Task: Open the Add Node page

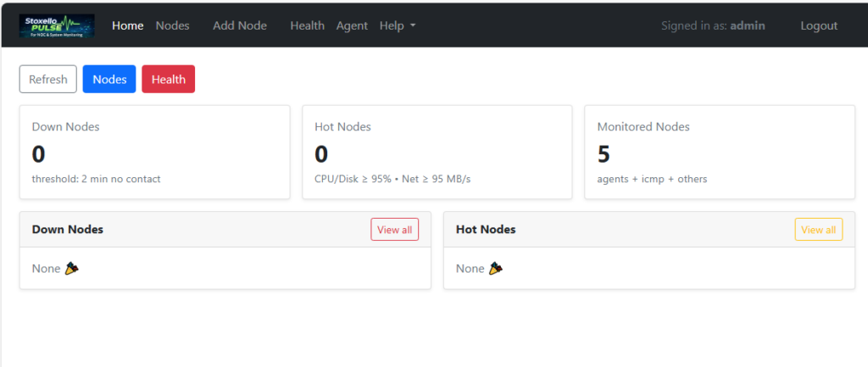Action: click(x=240, y=25)
